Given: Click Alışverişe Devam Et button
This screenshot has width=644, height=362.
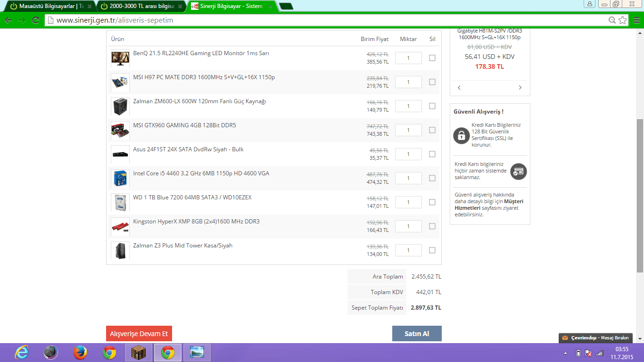Looking at the screenshot, I should [139, 334].
